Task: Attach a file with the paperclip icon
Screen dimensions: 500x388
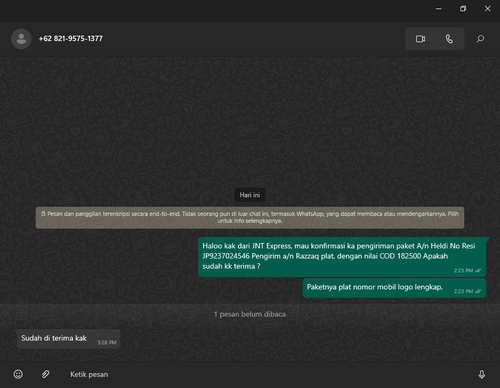Action: pyautogui.click(x=46, y=374)
